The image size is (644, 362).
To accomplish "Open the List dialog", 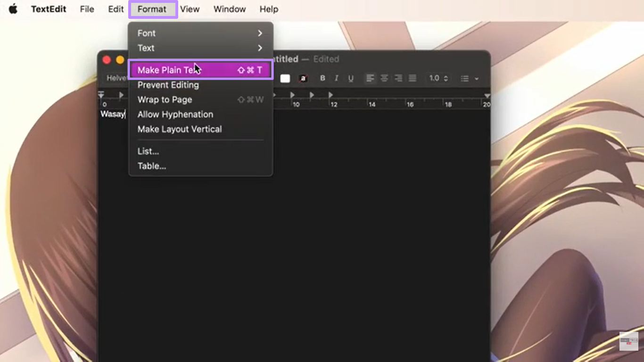I will point(148,151).
